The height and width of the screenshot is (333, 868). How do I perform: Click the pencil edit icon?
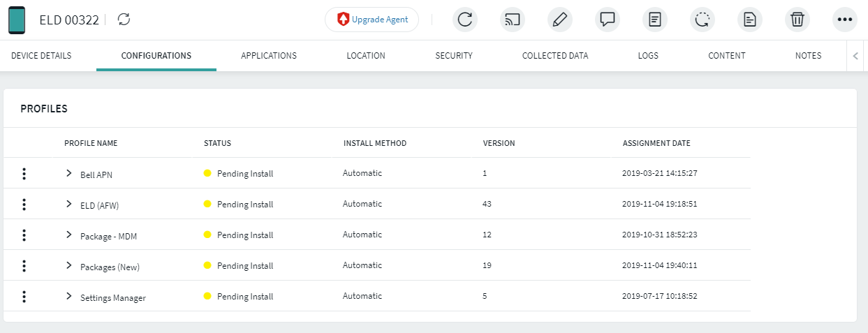click(560, 20)
